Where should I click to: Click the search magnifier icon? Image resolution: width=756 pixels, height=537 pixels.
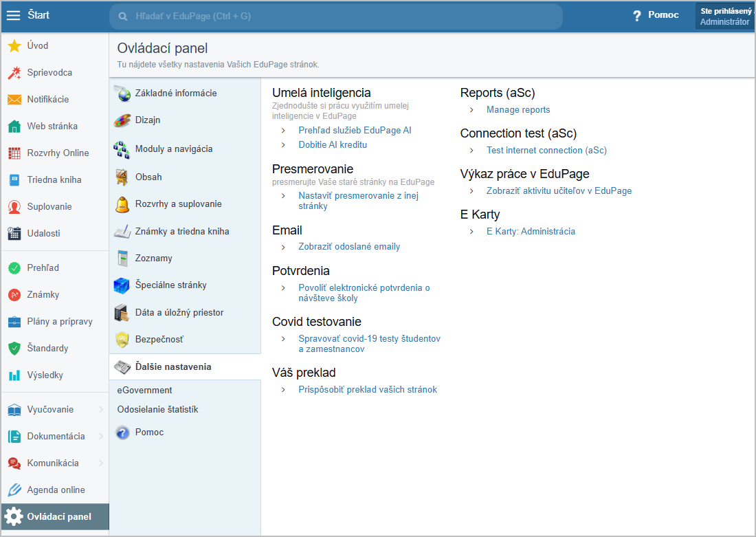click(x=123, y=17)
